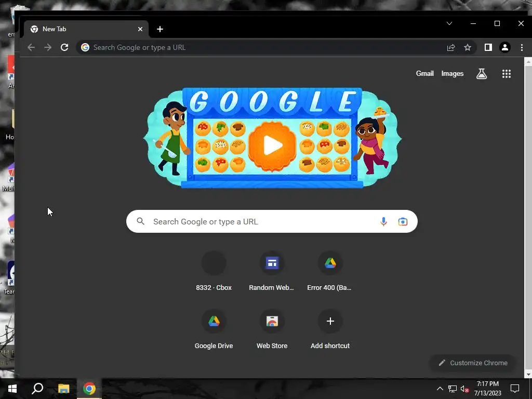Open the Windows Start menu

[x=12, y=389]
